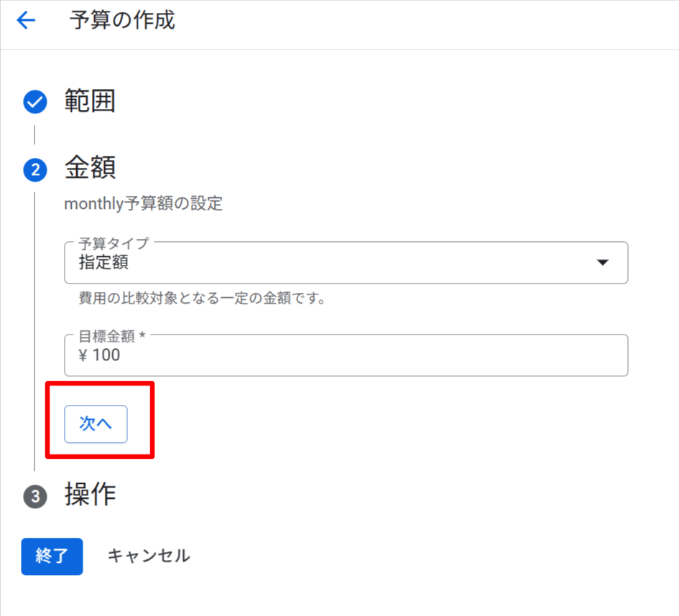Click the completed 範囲 step checkmark icon
The height and width of the screenshot is (616, 679).
click(x=35, y=102)
